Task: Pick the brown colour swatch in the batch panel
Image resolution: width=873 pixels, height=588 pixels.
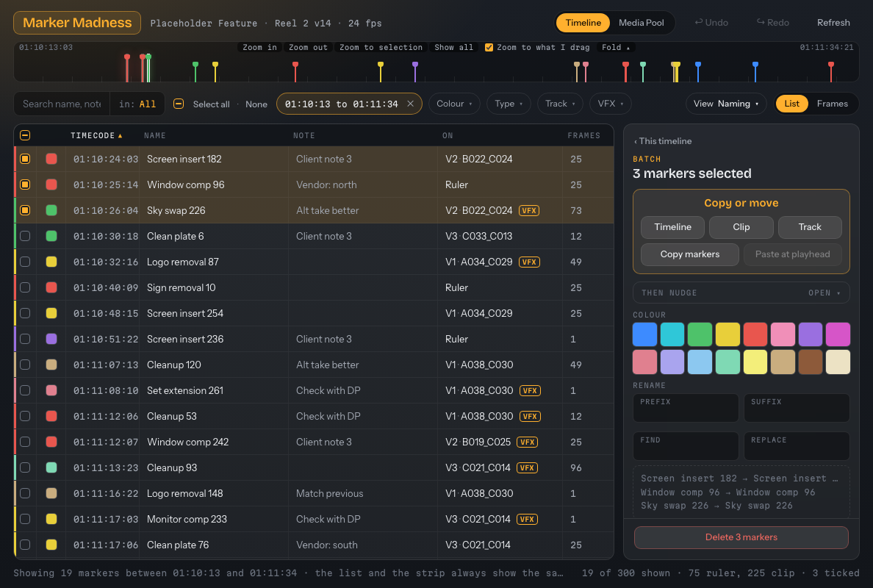Action: coord(810,362)
